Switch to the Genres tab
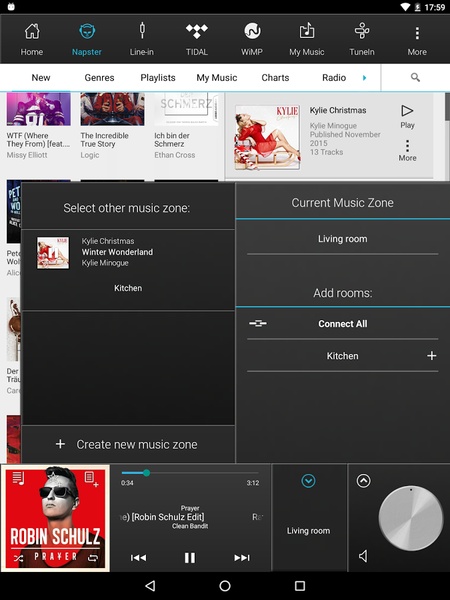 [x=99, y=78]
